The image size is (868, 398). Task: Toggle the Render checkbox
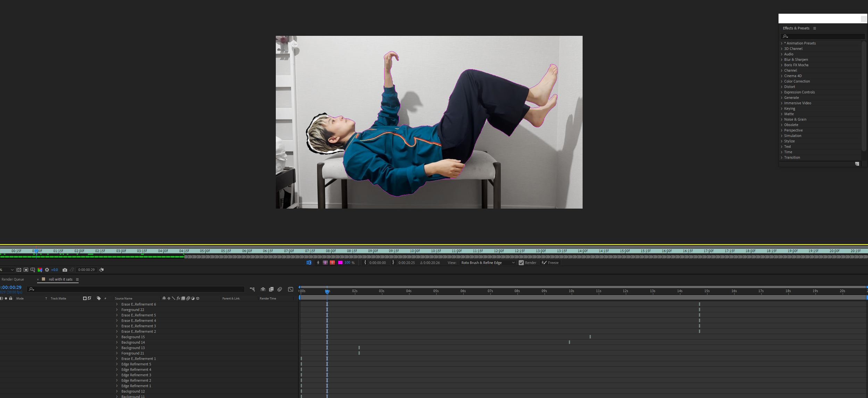(521, 263)
